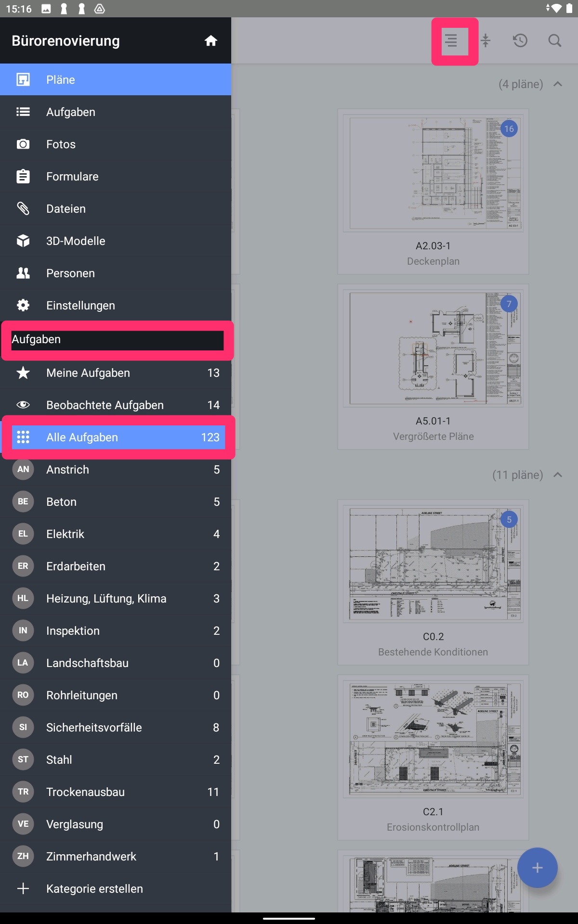578x924 pixels.
Task: Open plan thumbnail A2.03-1 Deckenplan
Action: [x=433, y=192]
